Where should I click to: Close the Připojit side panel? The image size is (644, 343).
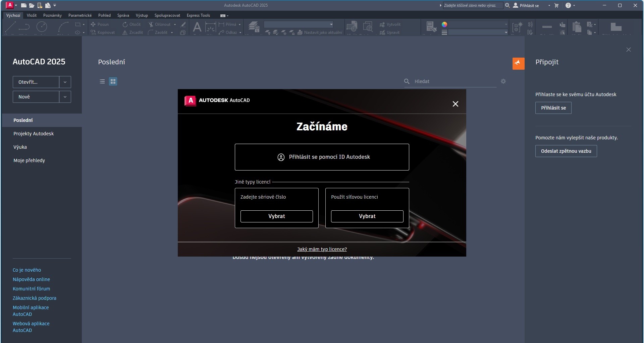628,50
